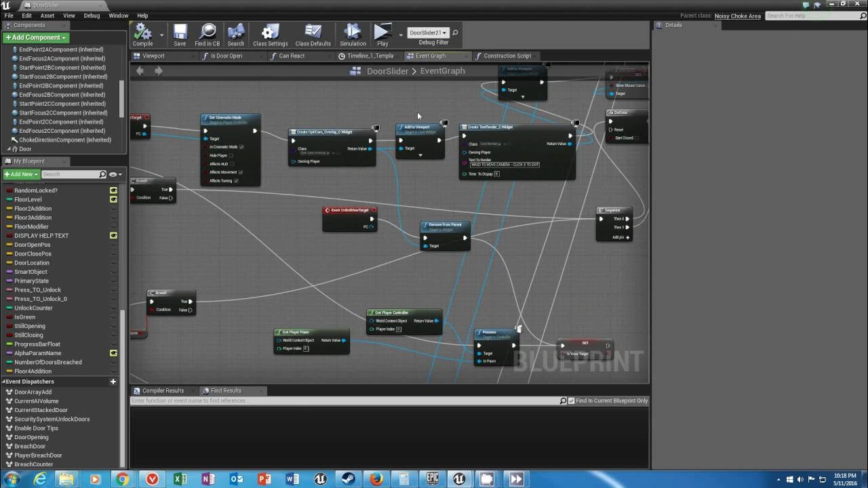Toggle visibility eye for RandomLocked? variable

tap(113, 190)
